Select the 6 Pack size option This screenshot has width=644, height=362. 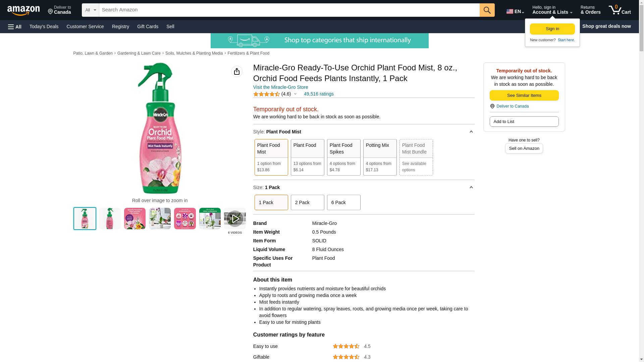click(x=343, y=202)
